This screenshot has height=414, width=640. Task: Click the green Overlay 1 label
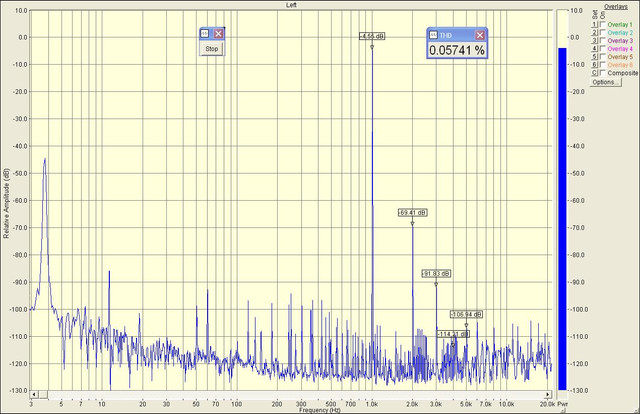click(x=620, y=24)
